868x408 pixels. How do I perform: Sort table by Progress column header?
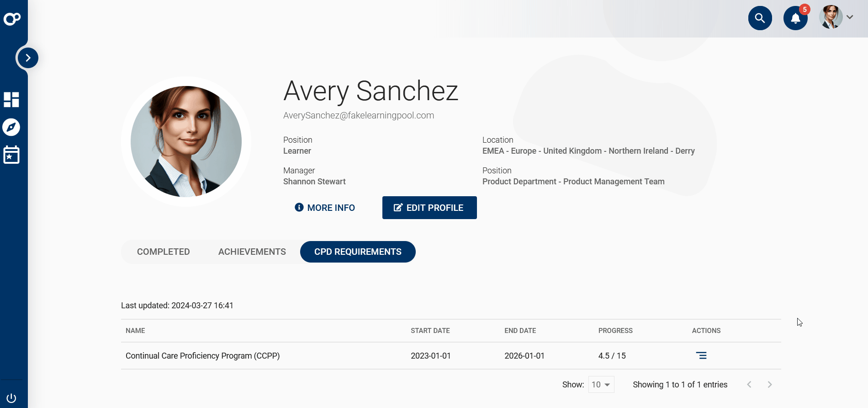tap(615, 331)
